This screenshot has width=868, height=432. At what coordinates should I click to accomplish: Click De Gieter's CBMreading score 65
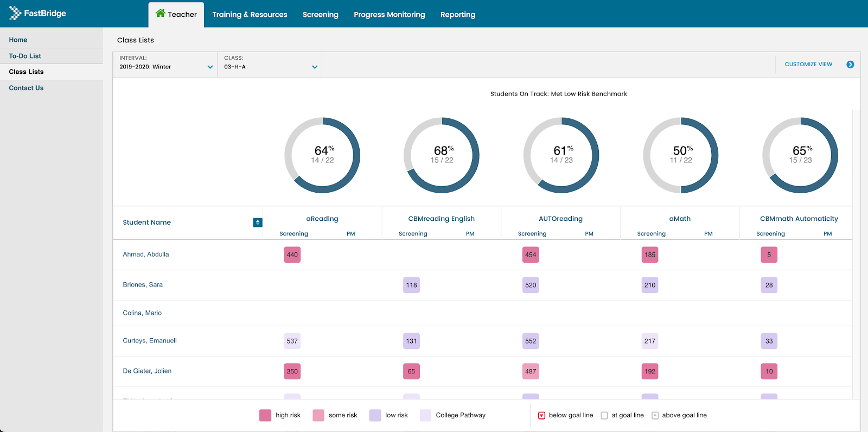coord(411,372)
